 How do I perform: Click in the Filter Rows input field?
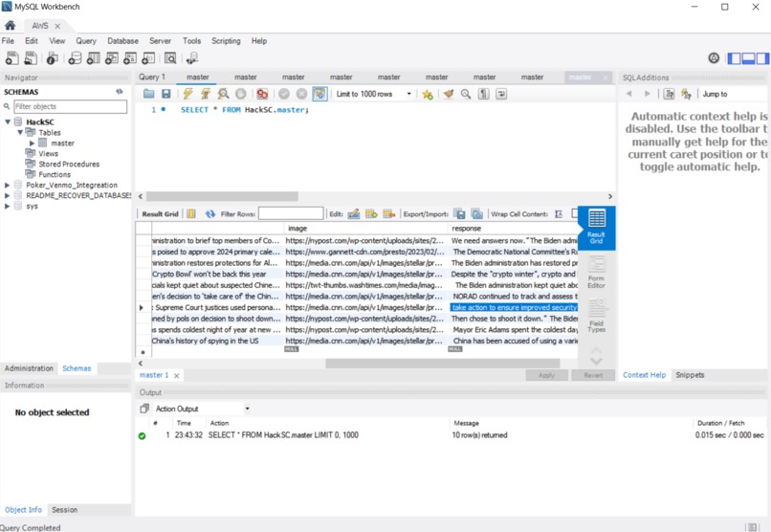pos(291,213)
